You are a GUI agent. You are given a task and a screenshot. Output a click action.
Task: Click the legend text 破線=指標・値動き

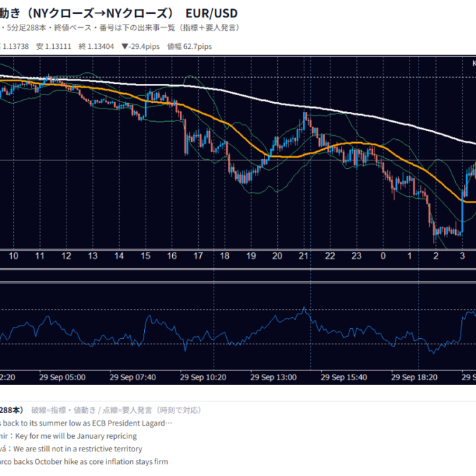point(64,410)
